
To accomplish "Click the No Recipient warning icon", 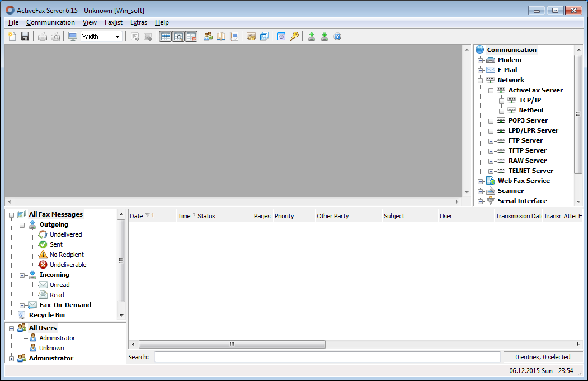I will (43, 255).
